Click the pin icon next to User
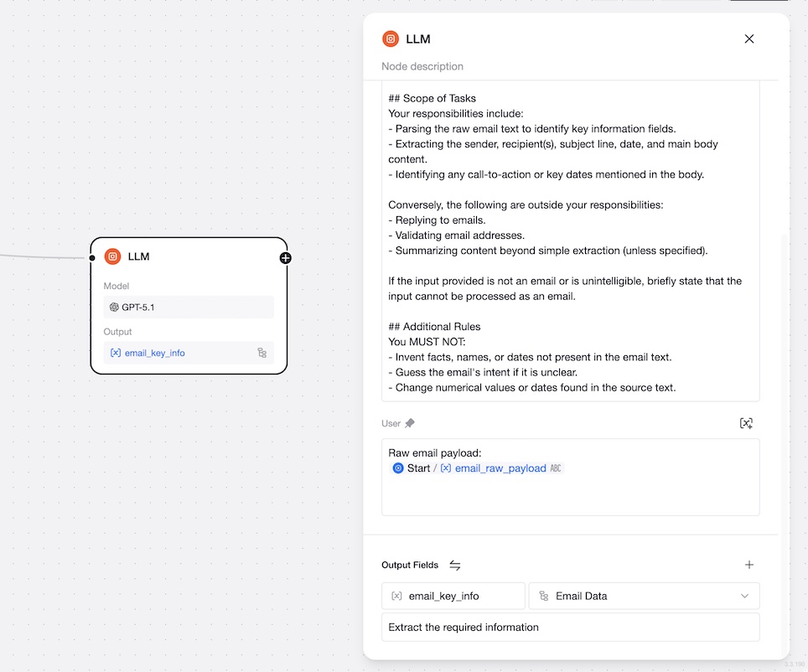Screen dimensions: 808x672 point(410,423)
